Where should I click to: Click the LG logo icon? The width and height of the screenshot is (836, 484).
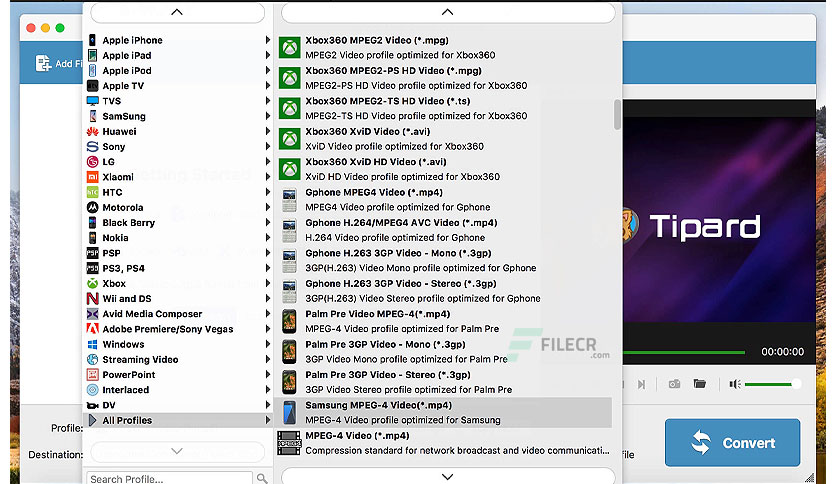click(92, 162)
